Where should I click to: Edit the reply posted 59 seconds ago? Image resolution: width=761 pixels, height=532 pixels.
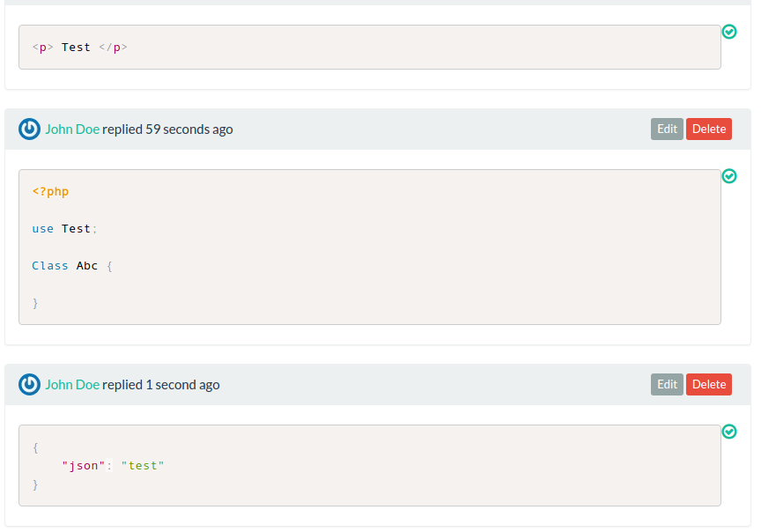click(667, 129)
